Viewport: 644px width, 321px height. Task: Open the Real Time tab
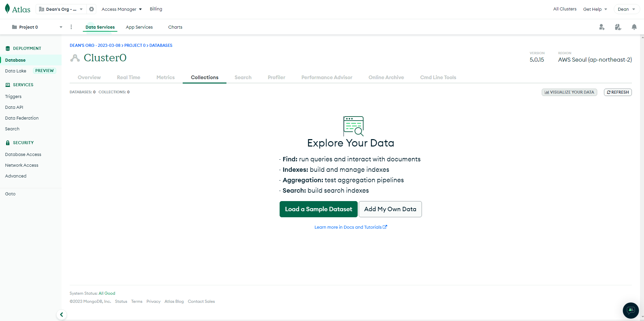click(x=129, y=77)
